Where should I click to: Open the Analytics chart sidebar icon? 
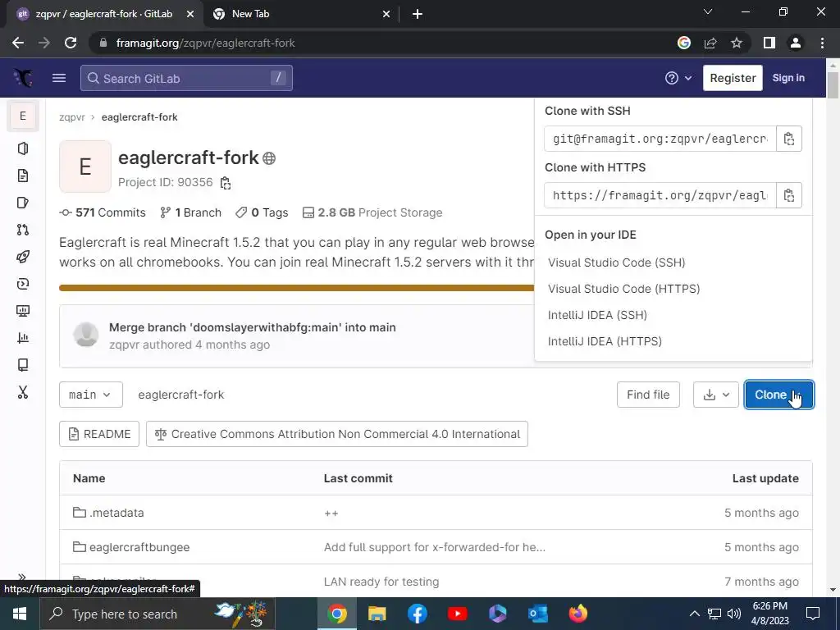click(23, 338)
